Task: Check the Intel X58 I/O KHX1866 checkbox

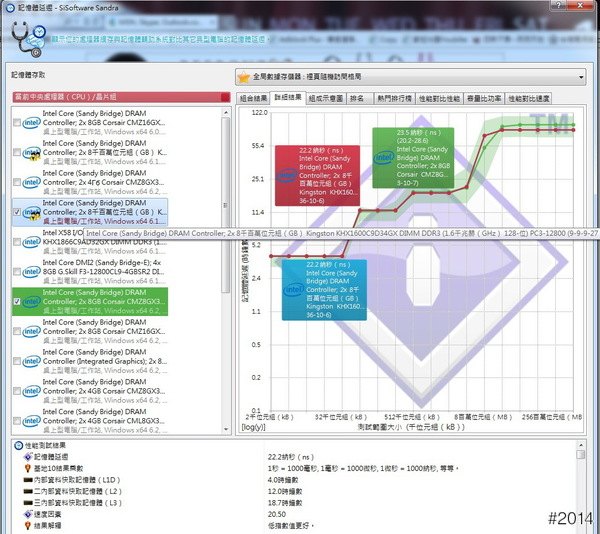Action: tap(17, 242)
